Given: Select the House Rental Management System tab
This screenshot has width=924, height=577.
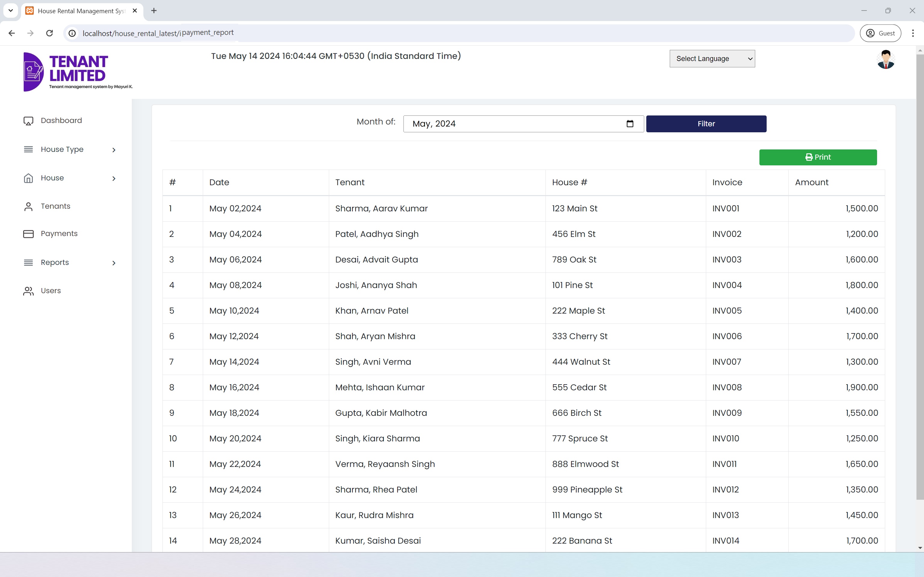Looking at the screenshot, I should (x=82, y=11).
